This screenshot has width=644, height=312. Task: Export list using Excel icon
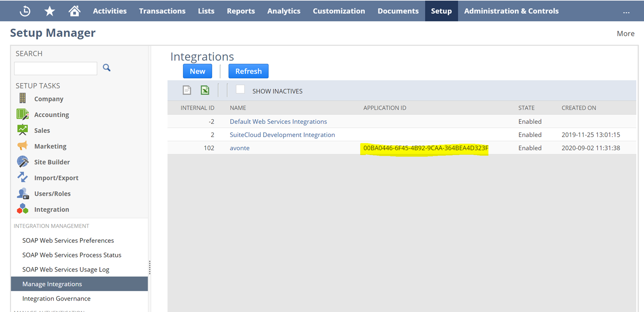coord(205,90)
